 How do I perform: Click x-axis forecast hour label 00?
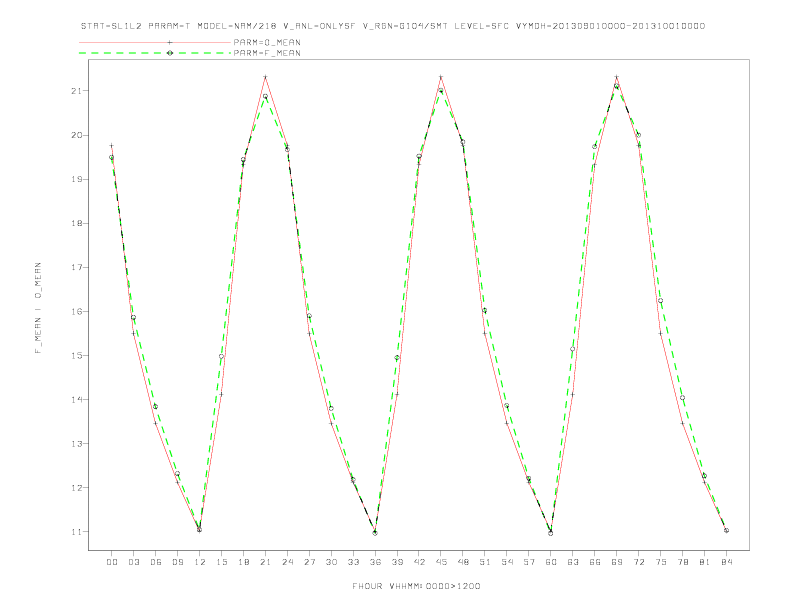coord(112,562)
